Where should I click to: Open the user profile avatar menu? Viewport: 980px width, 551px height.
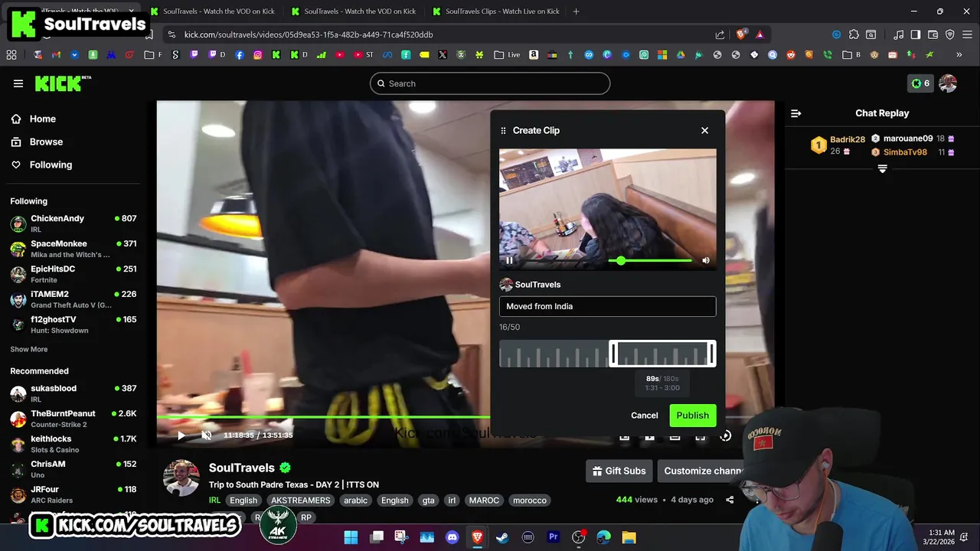(x=948, y=83)
